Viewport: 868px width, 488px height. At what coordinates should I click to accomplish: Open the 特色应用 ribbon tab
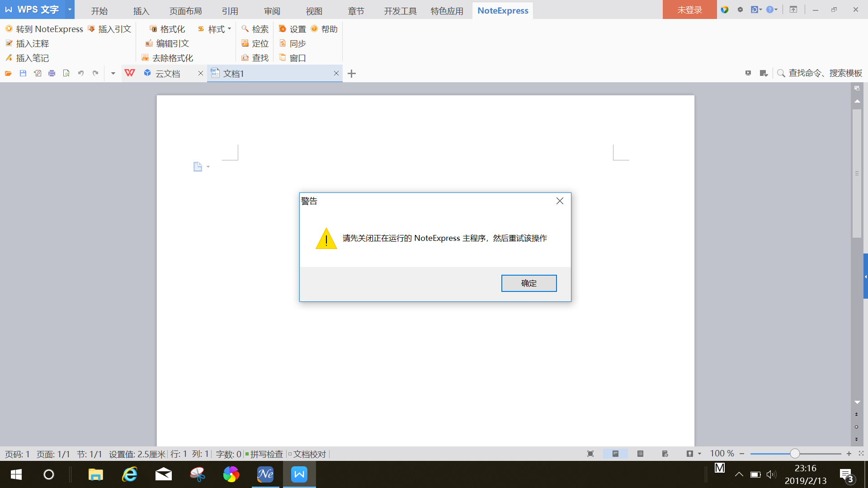(x=447, y=11)
